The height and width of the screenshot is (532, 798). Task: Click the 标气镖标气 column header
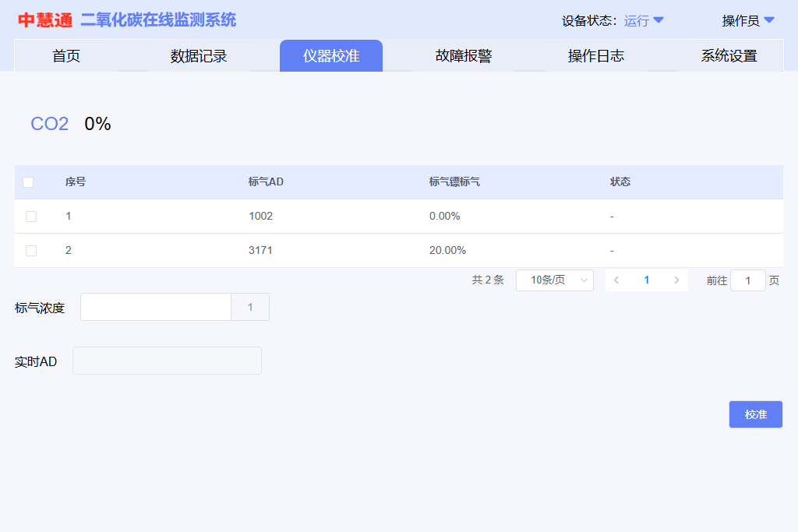coord(454,182)
